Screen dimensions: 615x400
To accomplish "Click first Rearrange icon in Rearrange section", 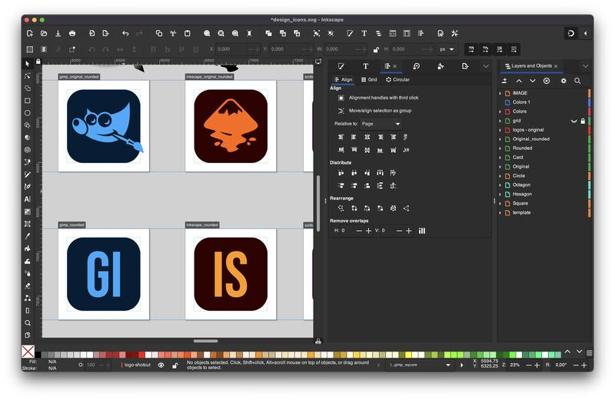I will tap(341, 208).
